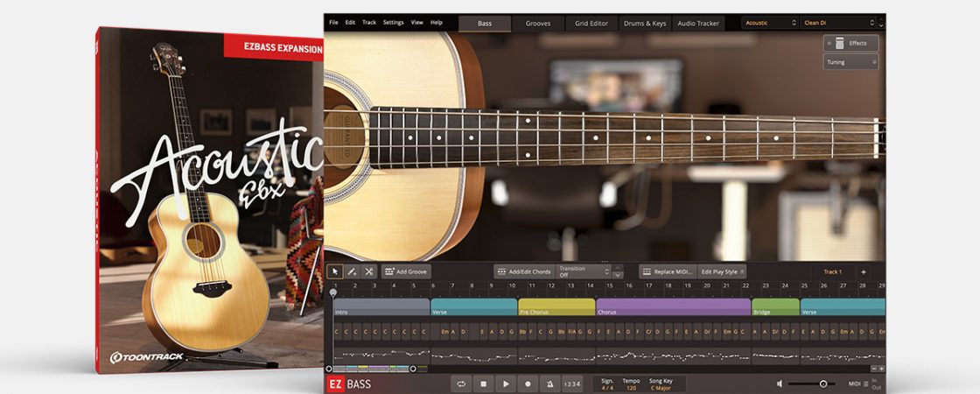980x394 pixels.
Task: Switch to the Drums & Keys tab
Action: coord(645,24)
